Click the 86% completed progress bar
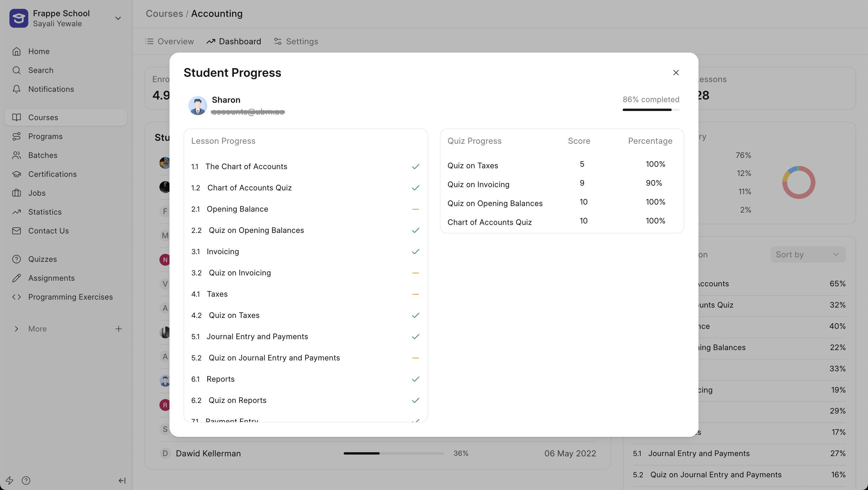This screenshot has height=490, width=868. click(x=651, y=110)
